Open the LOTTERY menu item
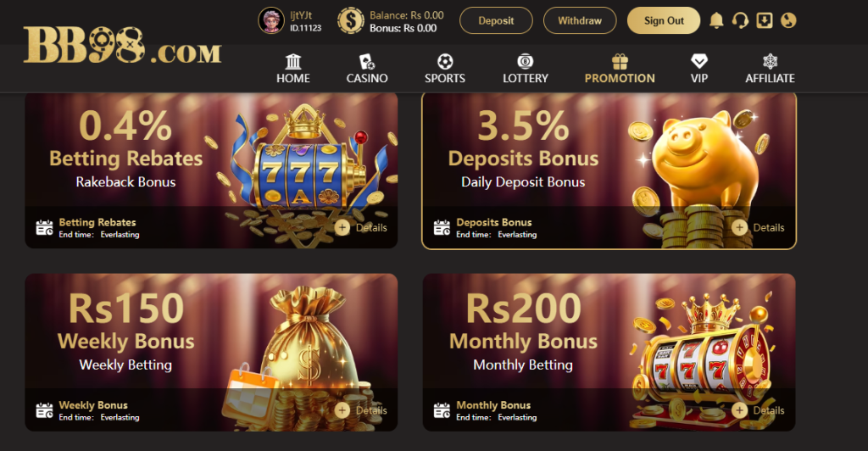The image size is (868, 451). (526, 70)
